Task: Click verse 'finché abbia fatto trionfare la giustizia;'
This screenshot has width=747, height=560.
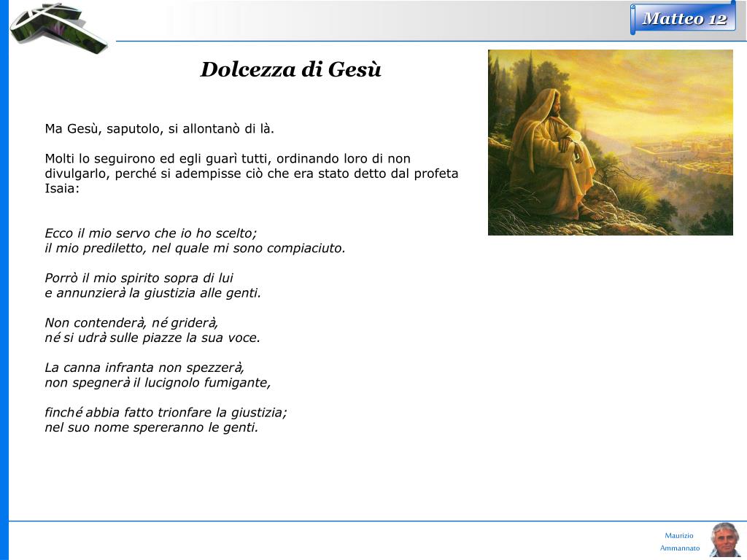Action: coord(166,413)
